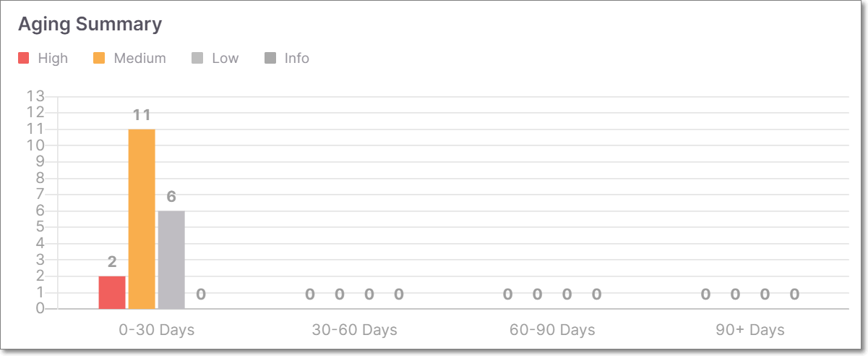
Task: Click the 11 value label above Medium bar
Action: (x=142, y=115)
